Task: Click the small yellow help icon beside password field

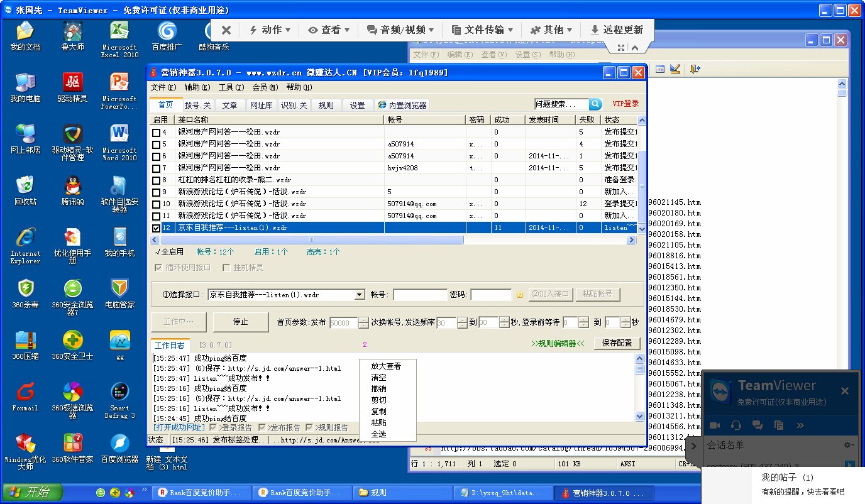Action: (x=520, y=295)
